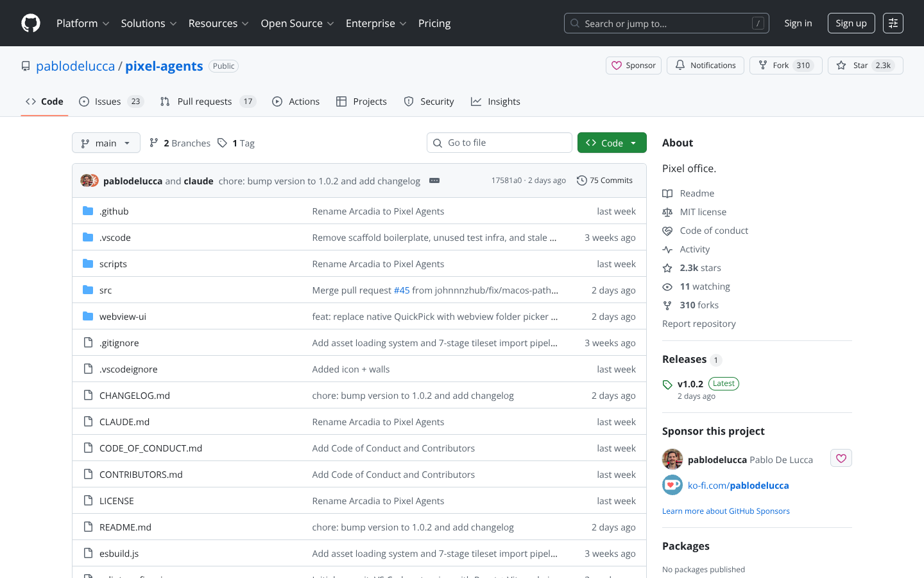This screenshot has height=578, width=924.
Task: Open the webview-ui folder
Action: 123,317
